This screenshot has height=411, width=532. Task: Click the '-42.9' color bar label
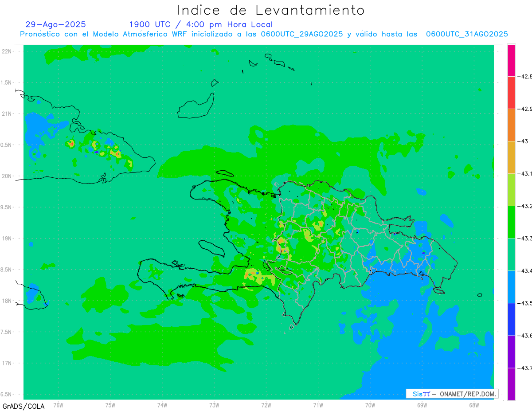[525, 109]
